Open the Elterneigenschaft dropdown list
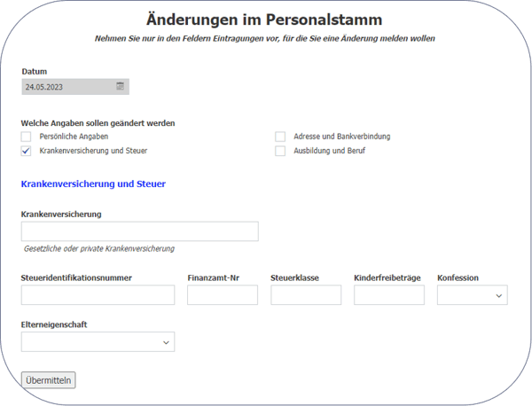 coord(98,341)
